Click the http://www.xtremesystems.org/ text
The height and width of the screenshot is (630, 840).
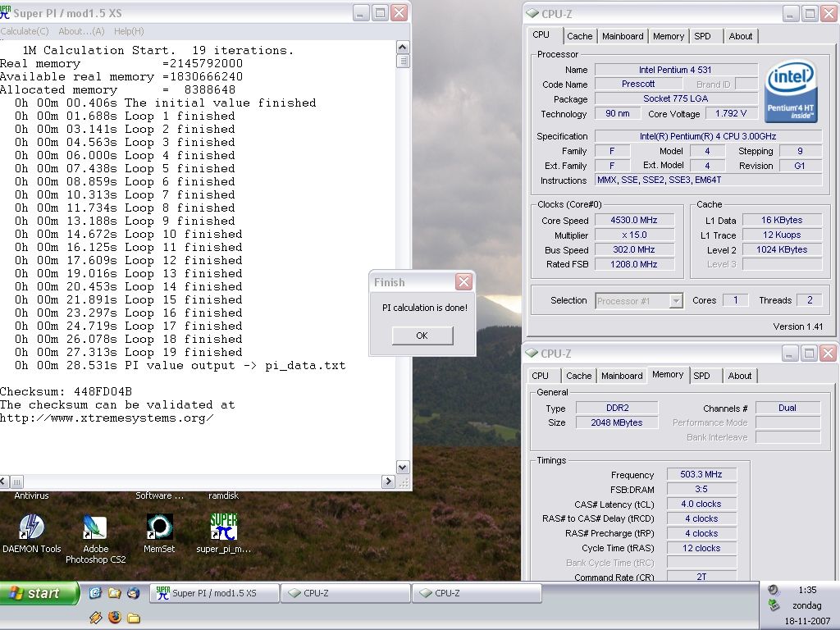click(x=107, y=418)
